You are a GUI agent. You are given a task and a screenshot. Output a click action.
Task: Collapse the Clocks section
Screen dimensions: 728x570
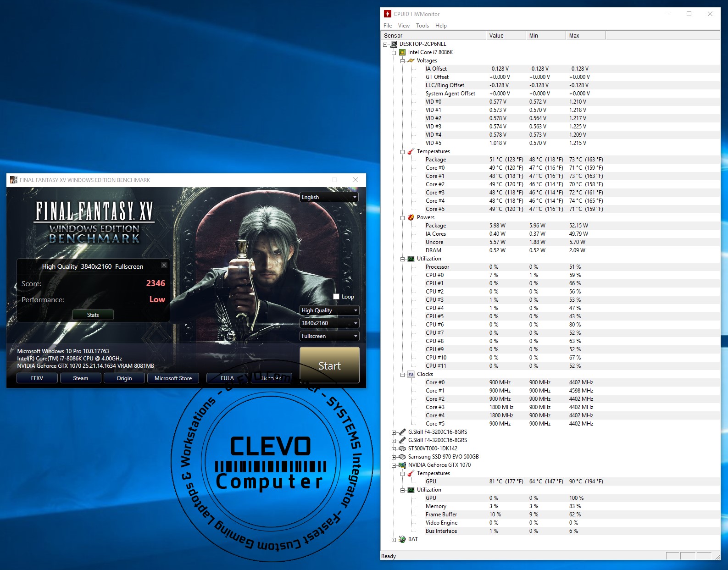coord(402,375)
